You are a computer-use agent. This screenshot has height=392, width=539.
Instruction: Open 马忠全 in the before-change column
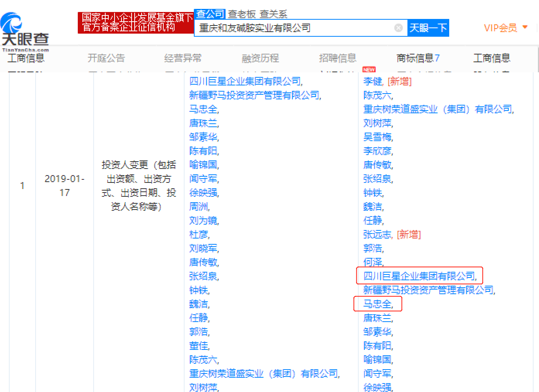(204, 109)
